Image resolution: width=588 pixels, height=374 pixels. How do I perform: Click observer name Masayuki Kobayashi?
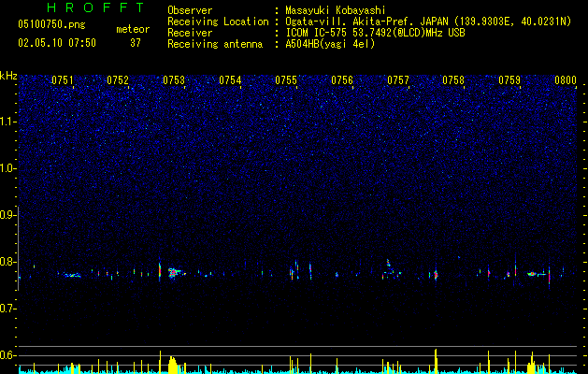point(335,10)
